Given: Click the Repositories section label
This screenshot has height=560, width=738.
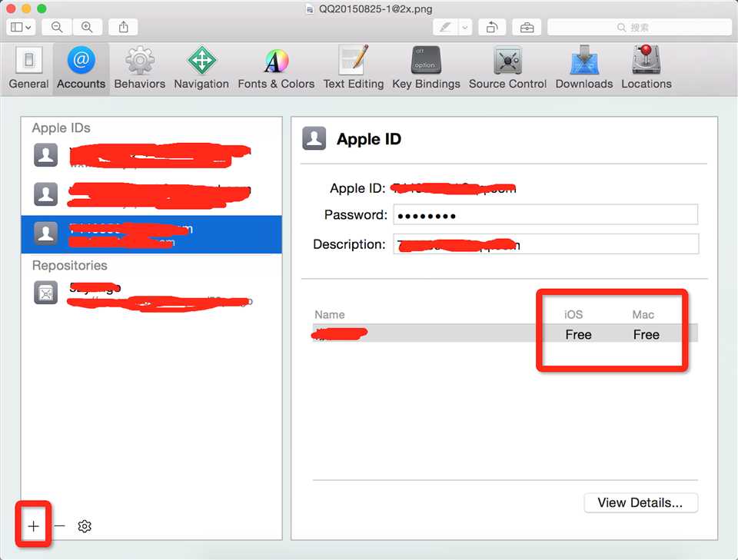Looking at the screenshot, I should coord(70,265).
